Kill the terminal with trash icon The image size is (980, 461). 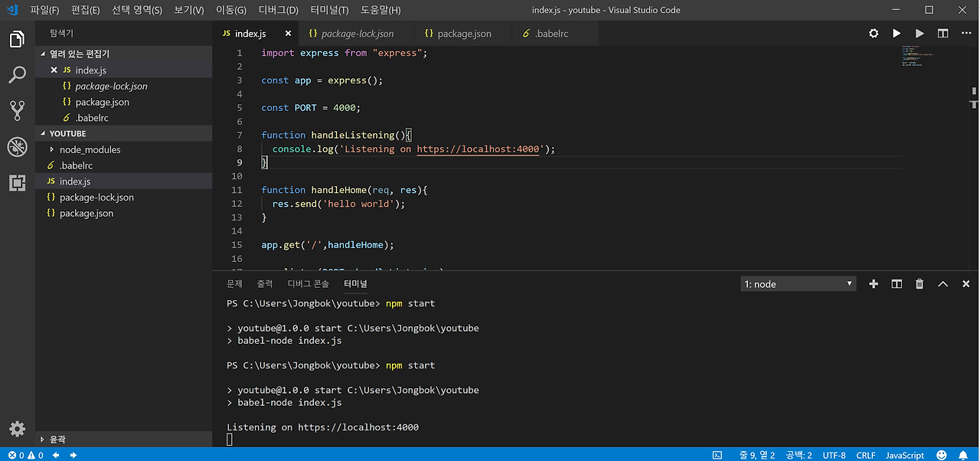point(920,284)
